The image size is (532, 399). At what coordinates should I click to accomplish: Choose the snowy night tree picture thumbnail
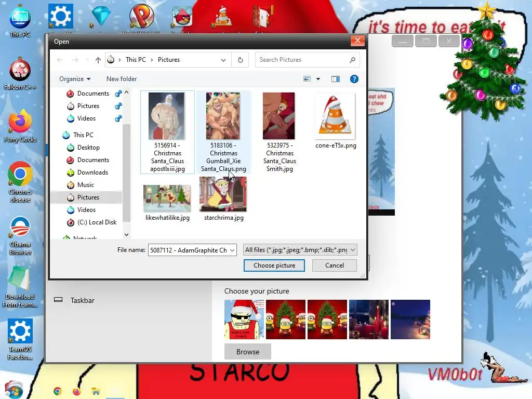(410, 320)
